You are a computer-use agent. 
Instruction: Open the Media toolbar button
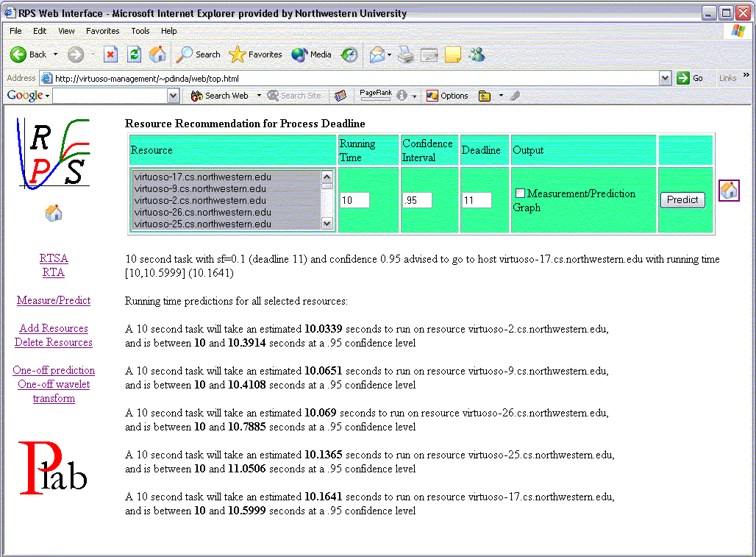coord(312,54)
